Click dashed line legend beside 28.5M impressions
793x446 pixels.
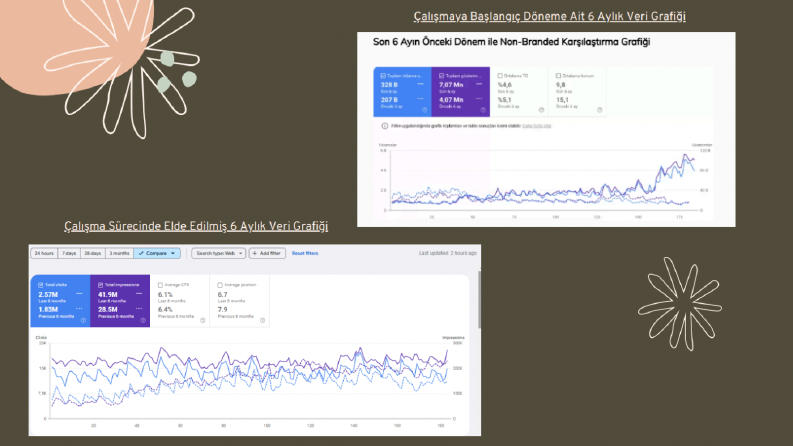[x=139, y=308]
